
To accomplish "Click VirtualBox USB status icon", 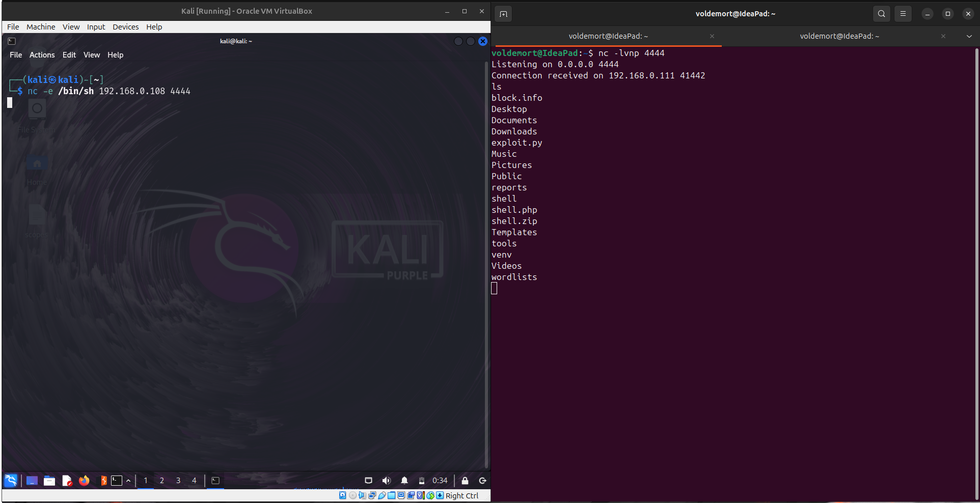I will 382,495.
